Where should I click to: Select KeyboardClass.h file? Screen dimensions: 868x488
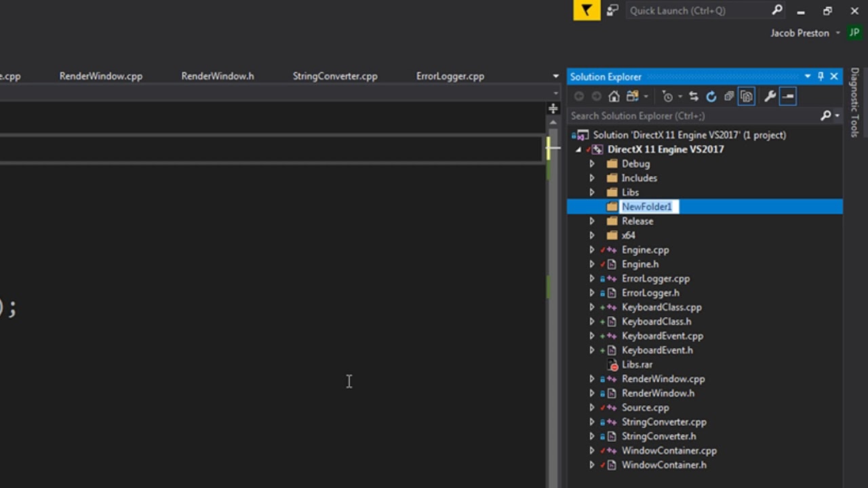(656, 321)
